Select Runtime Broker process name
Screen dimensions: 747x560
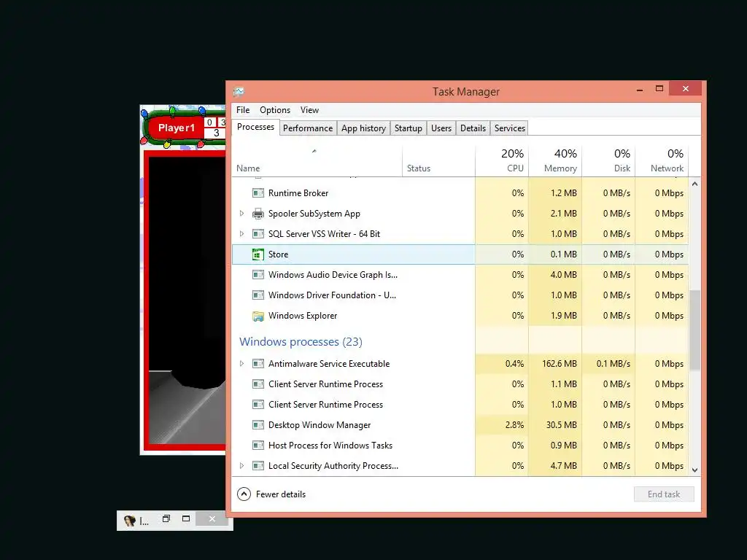[x=298, y=192]
